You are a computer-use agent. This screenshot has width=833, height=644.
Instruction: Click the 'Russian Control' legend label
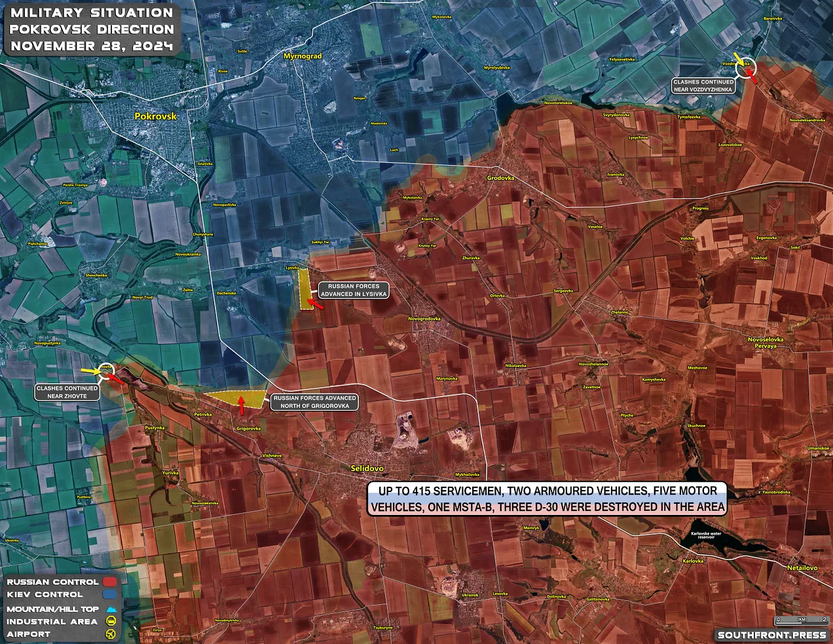pos(52,582)
